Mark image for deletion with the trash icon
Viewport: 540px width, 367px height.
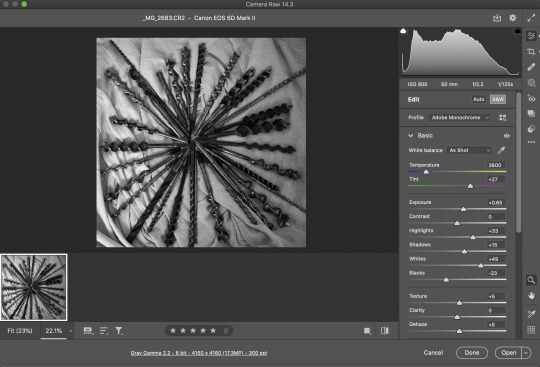pos(226,331)
